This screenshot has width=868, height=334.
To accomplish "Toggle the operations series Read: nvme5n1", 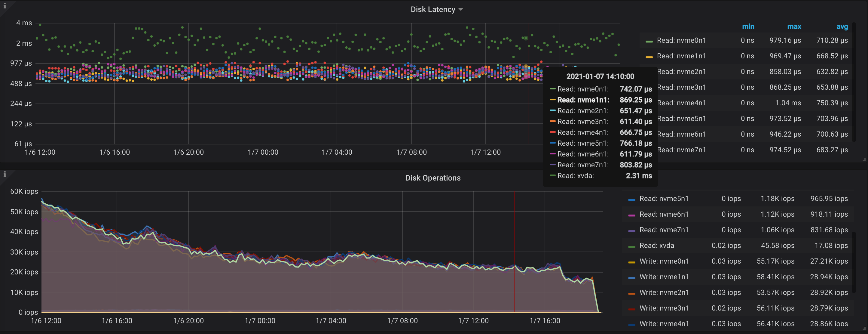I will tap(664, 199).
